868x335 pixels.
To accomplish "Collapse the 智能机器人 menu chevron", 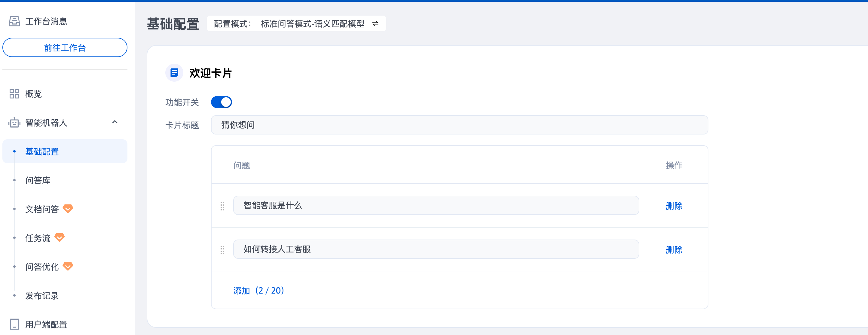I will (115, 122).
